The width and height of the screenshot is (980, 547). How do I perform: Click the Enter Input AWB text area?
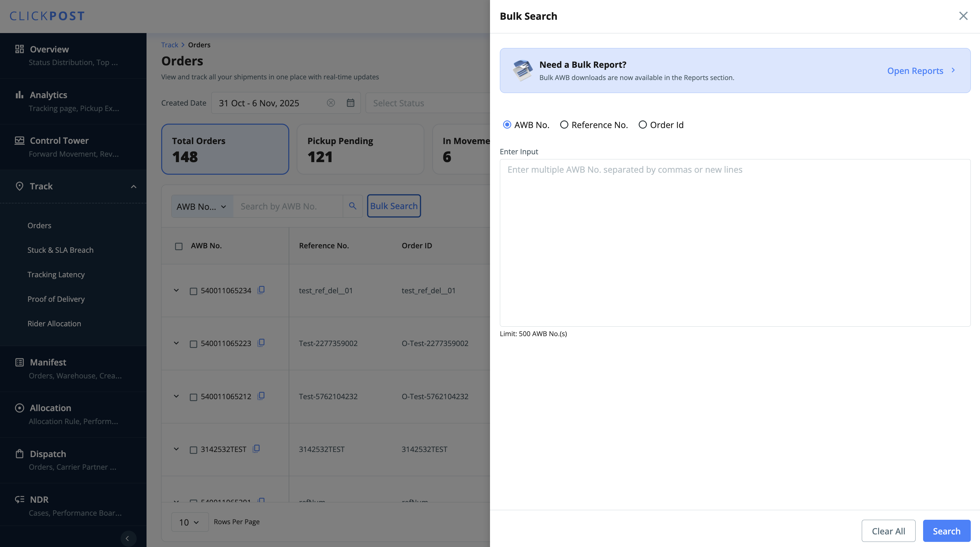click(x=735, y=242)
